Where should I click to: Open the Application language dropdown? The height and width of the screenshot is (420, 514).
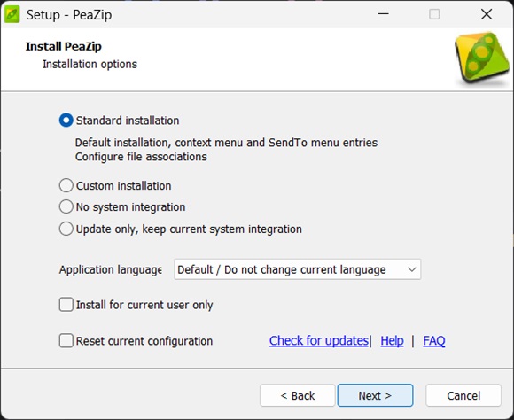(297, 269)
